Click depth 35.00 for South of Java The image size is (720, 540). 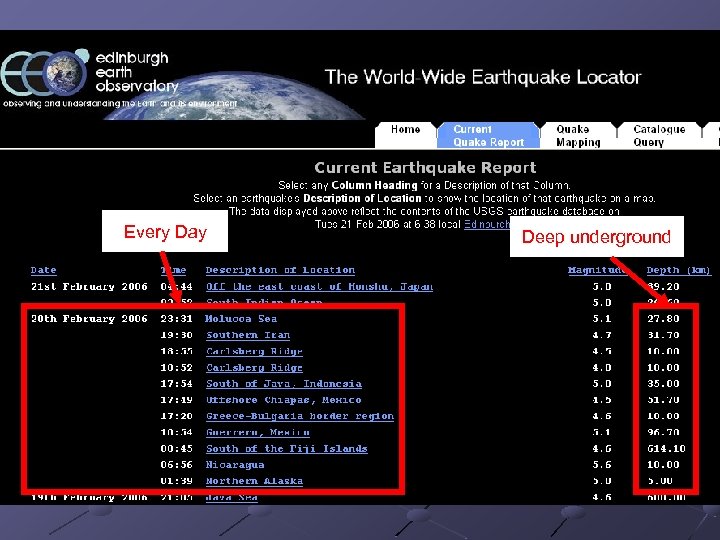click(x=663, y=383)
